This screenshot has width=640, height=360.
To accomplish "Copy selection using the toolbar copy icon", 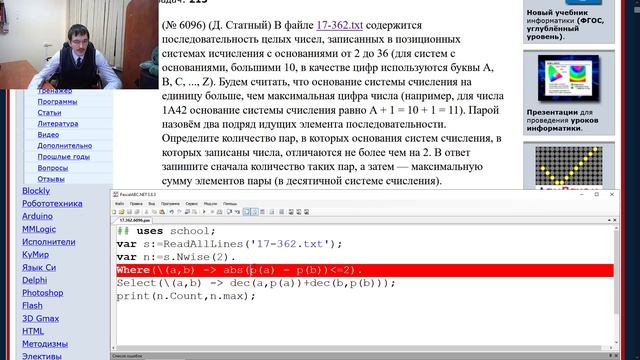I will 154,212.
